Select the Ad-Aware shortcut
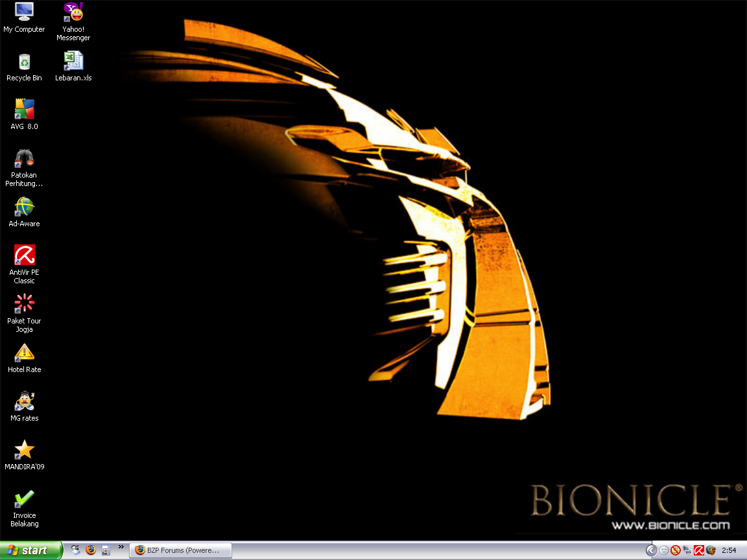 coord(24,212)
